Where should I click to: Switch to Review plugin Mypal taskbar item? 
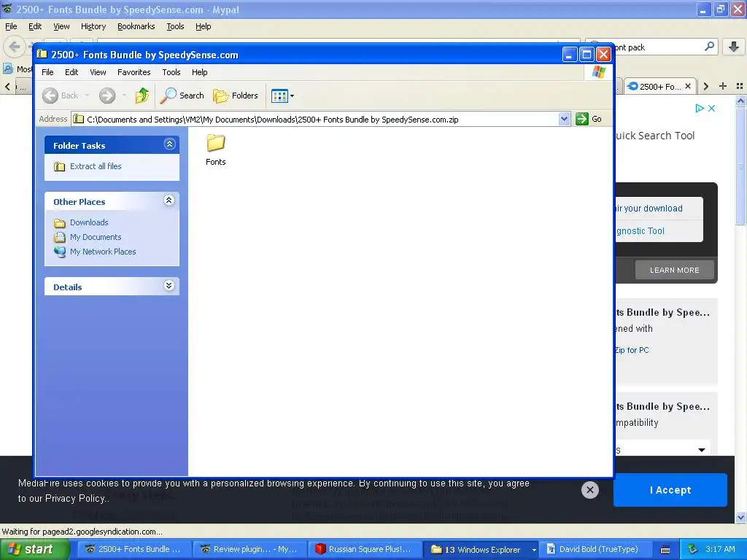click(250, 549)
